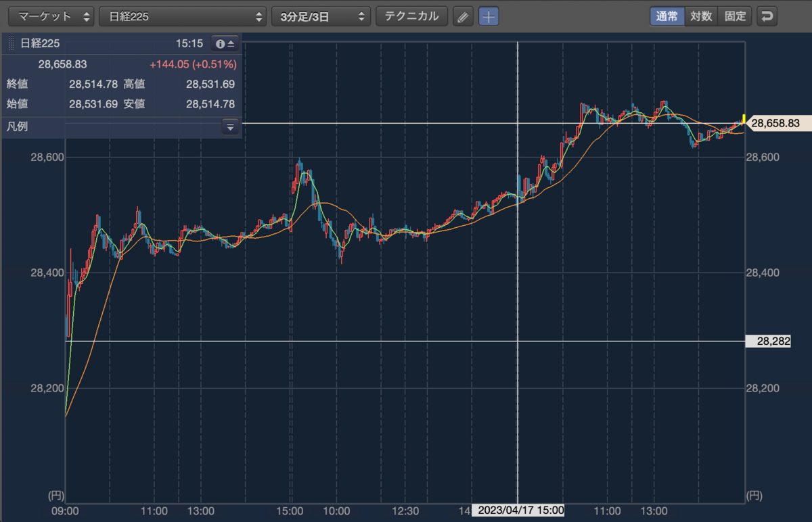The width and height of the screenshot is (812, 522).
Task: Click the +144.05 (+0.51%) change value
Action: point(193,64)
